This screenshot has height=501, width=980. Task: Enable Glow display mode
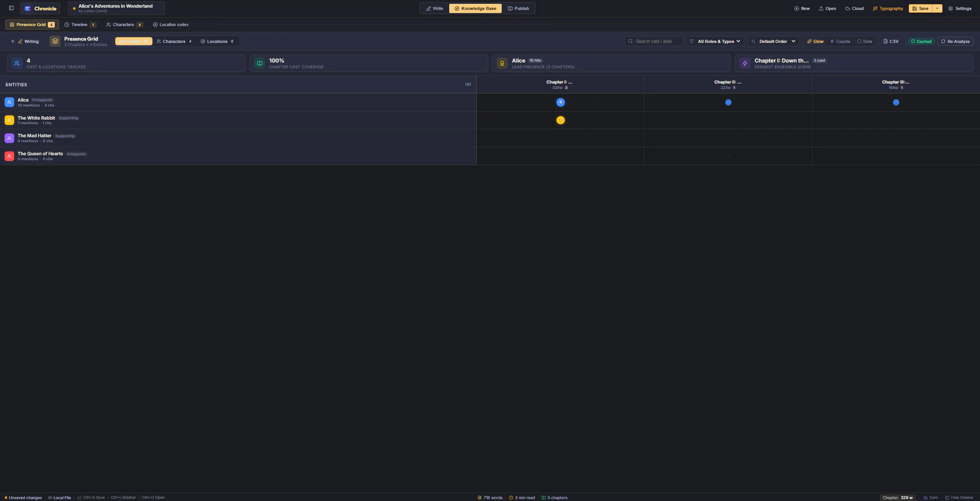[x=815, y=41]
